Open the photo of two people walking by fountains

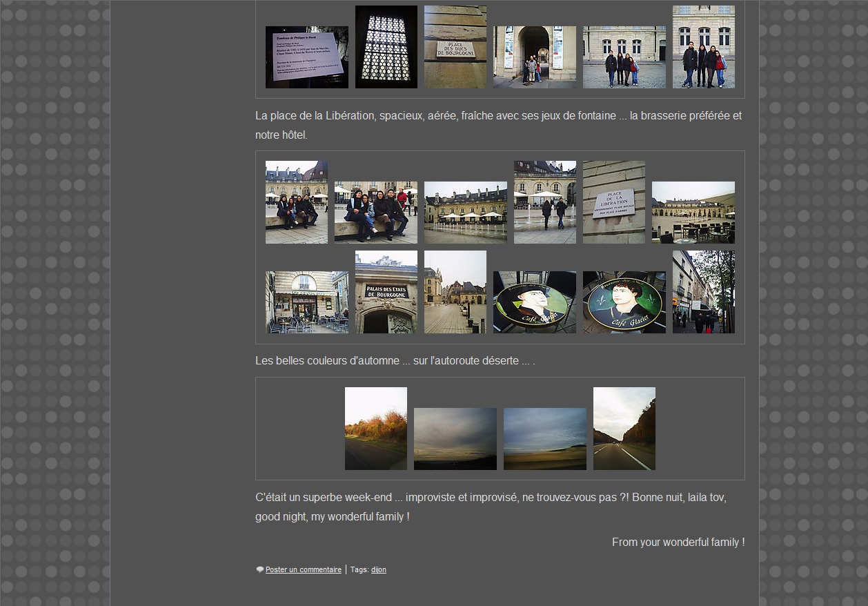pyautogui.click(x=544, y=202)
